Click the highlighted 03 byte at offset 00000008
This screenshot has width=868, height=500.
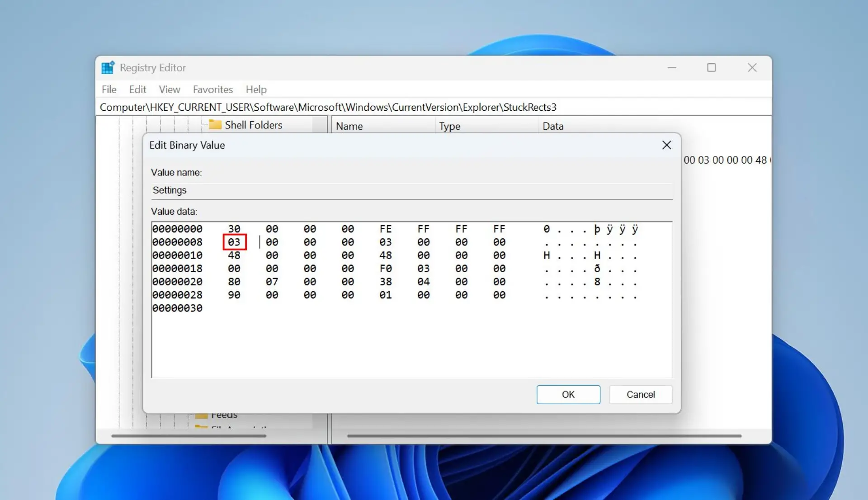(x=234, y=242)
